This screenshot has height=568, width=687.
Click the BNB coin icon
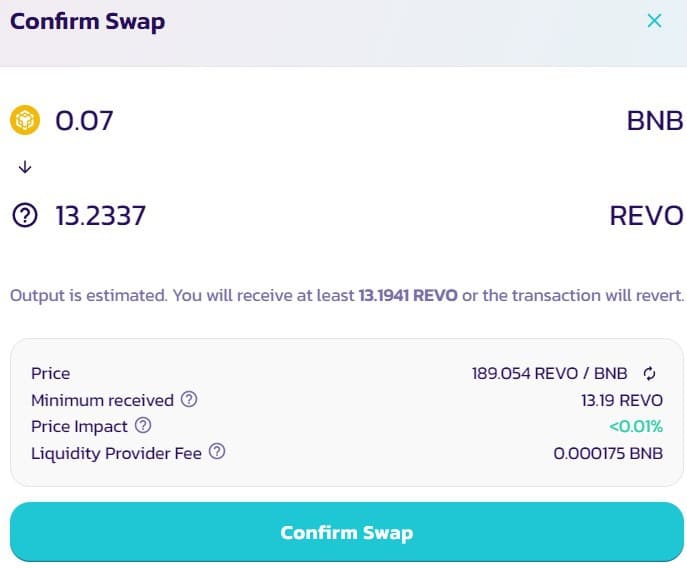point(25,120)
